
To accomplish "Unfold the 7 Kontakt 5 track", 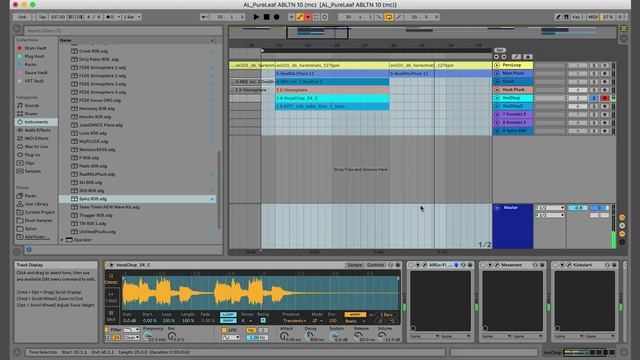I will [x=497, y=114].
